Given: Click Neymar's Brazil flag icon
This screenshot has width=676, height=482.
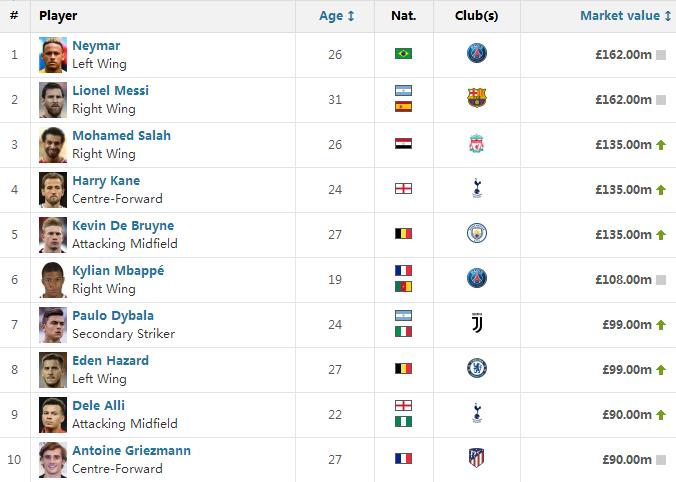Looking at the screenshot, I should (x=403, y=54).
